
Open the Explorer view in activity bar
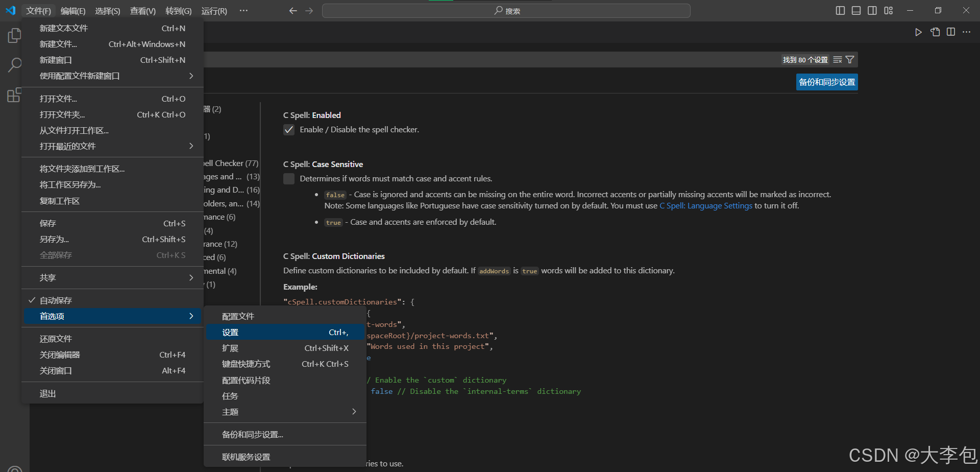coord(14,35)
